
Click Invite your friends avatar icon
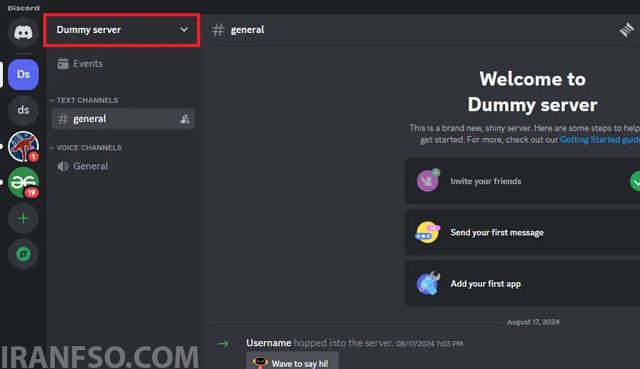(x=428, y=180)
